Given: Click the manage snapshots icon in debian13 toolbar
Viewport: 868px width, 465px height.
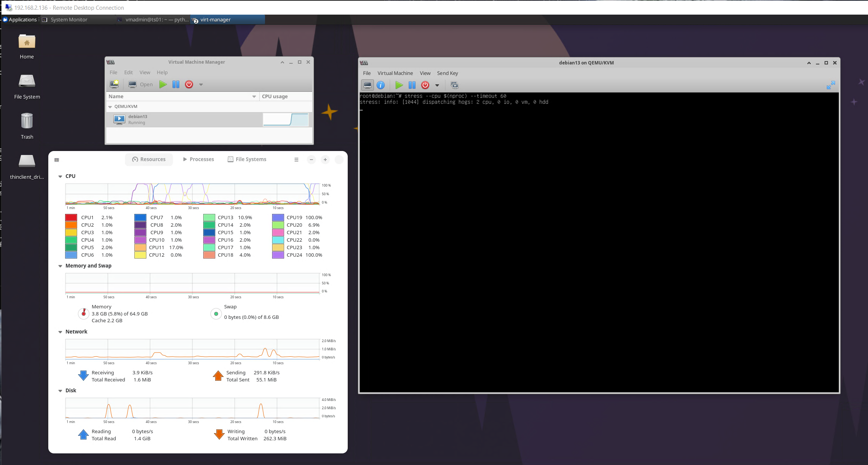Looking at the screenshot, I should pyautogui.click(x=454, y=85).
